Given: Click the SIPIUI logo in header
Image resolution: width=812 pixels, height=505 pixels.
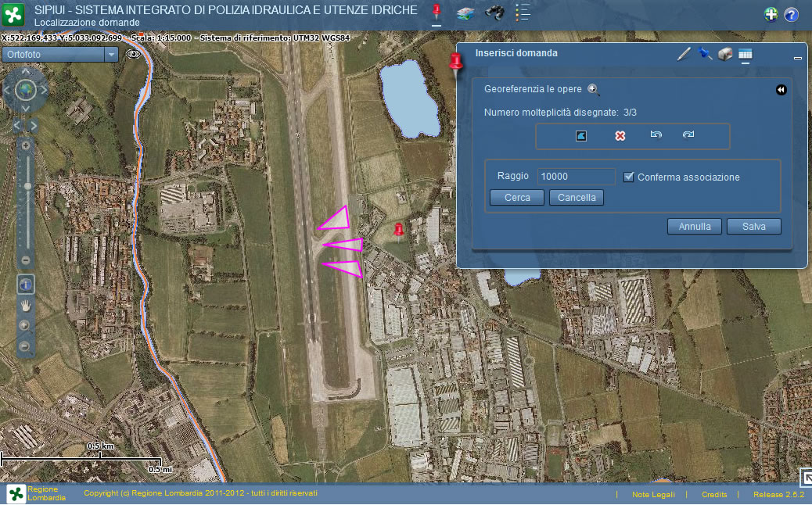Looking at the screenshot, I should [x=13, y=15].
